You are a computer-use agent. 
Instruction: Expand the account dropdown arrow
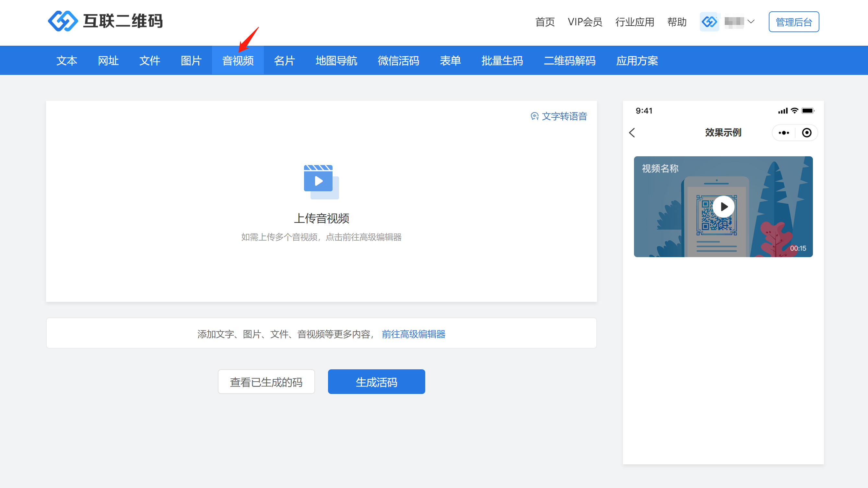[x=751, y=22]
